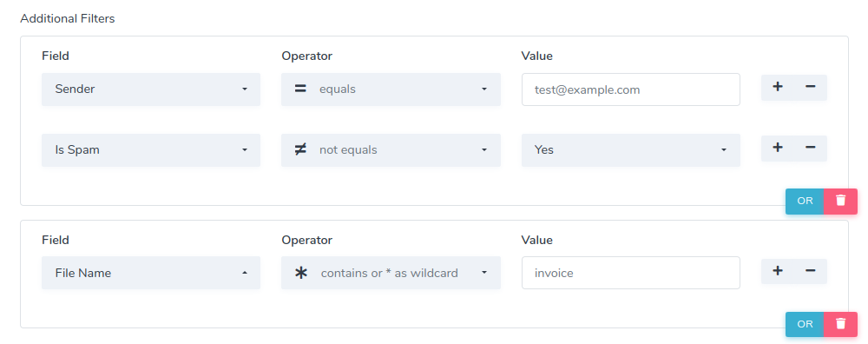Open the equals operator dropdown
This screenshot has height=344, width=868.
391,89
